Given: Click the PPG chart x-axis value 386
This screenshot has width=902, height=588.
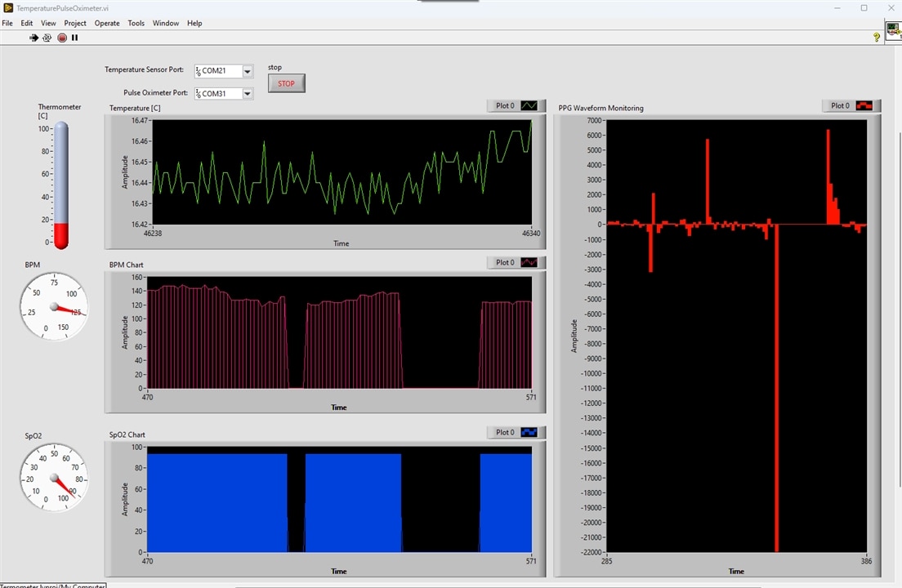Looking at the screenshot, I should (866, 561).
